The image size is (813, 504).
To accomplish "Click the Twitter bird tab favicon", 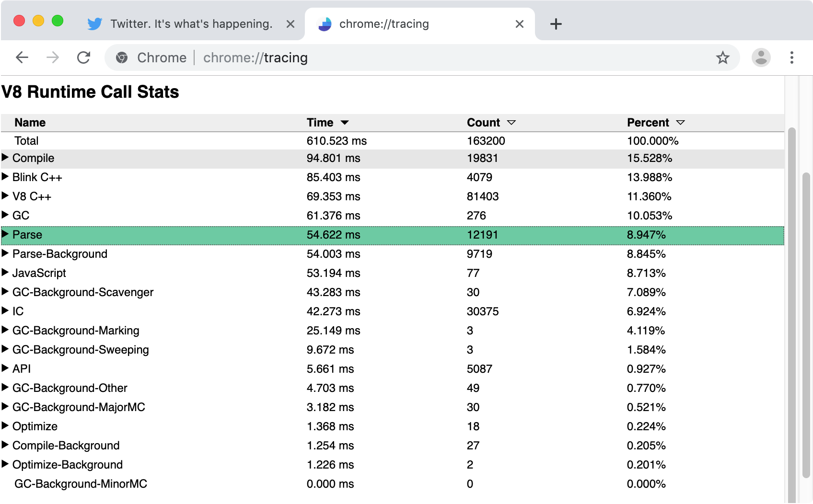I will tap(95, 24).
